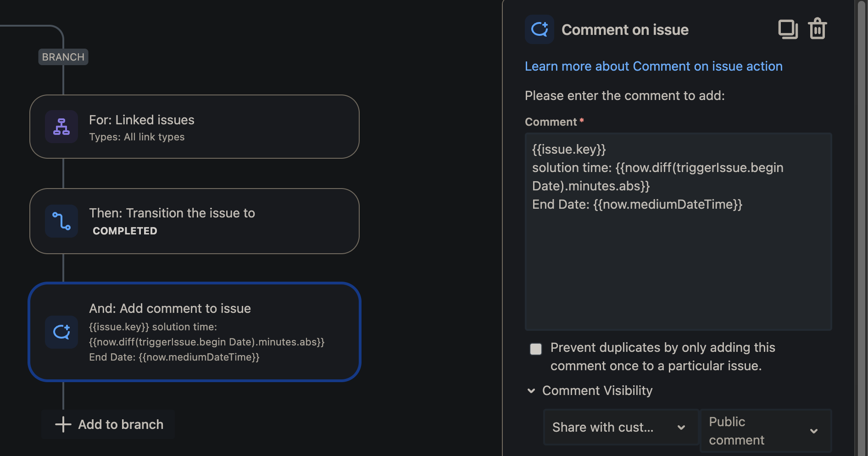Click the Please enter the comment to add text
This screenshot has height=456, width=868.
click(625, 96)
